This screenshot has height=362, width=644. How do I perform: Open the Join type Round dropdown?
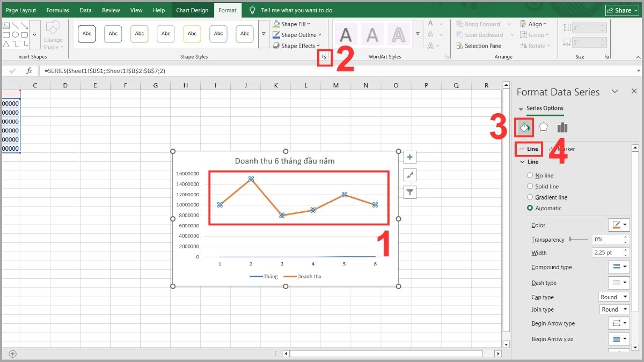[614, 309]
